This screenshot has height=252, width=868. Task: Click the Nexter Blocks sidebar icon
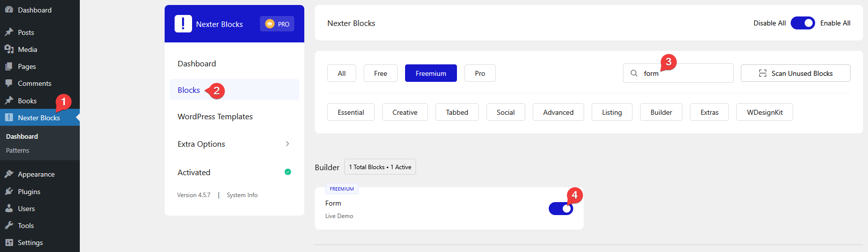click(x=9, y=118)
